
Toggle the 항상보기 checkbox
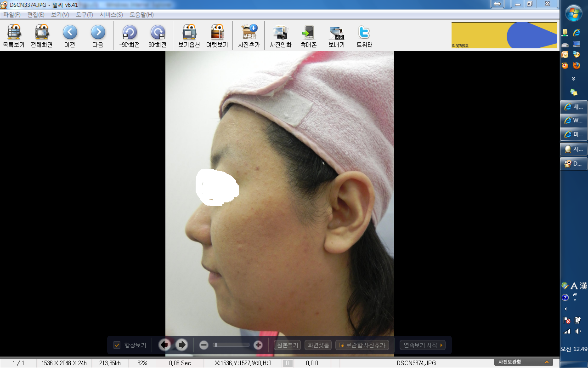(x=117, y=345)
